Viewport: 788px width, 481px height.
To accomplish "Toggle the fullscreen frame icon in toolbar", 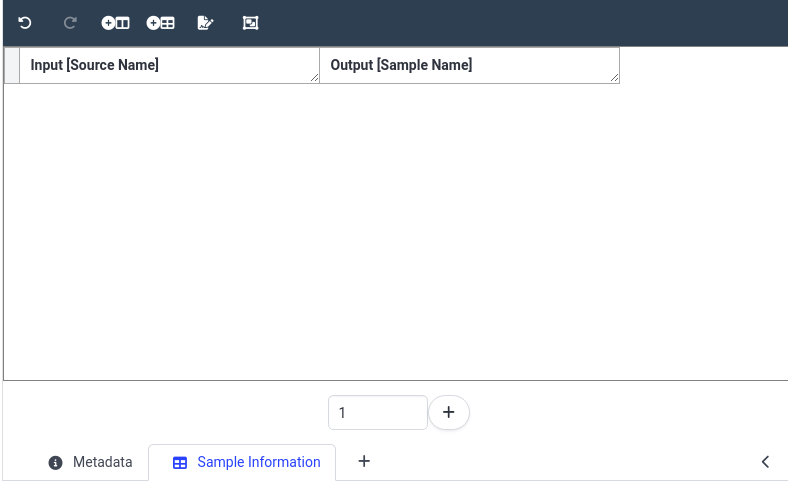I will [250, 23].
